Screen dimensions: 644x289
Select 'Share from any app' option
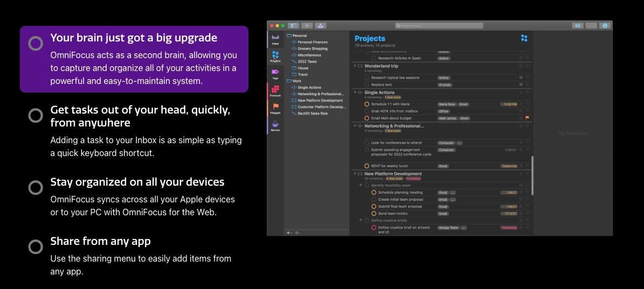pos(36,247)
